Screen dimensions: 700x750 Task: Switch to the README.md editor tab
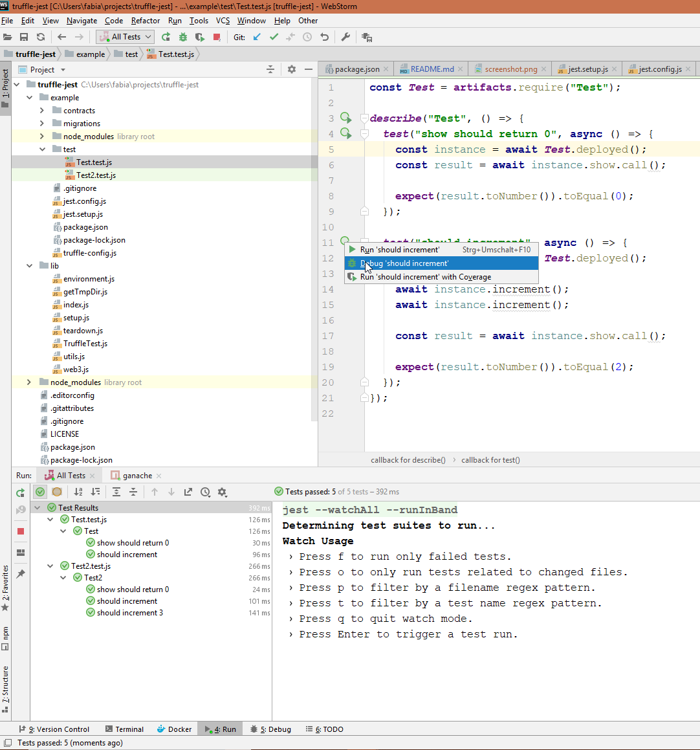[431, 69]
